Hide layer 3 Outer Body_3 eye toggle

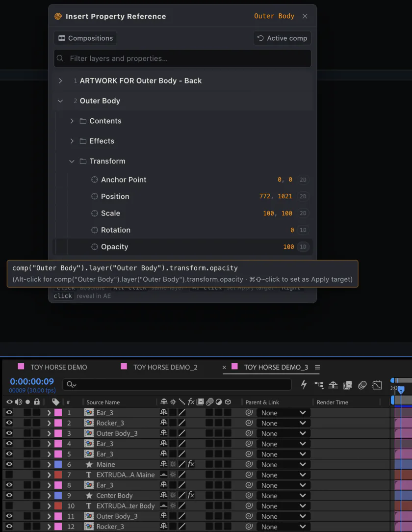9,433
